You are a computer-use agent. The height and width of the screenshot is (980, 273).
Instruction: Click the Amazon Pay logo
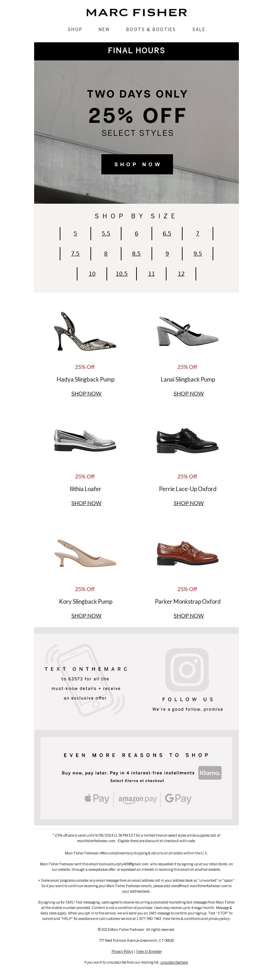coord(138,799)
